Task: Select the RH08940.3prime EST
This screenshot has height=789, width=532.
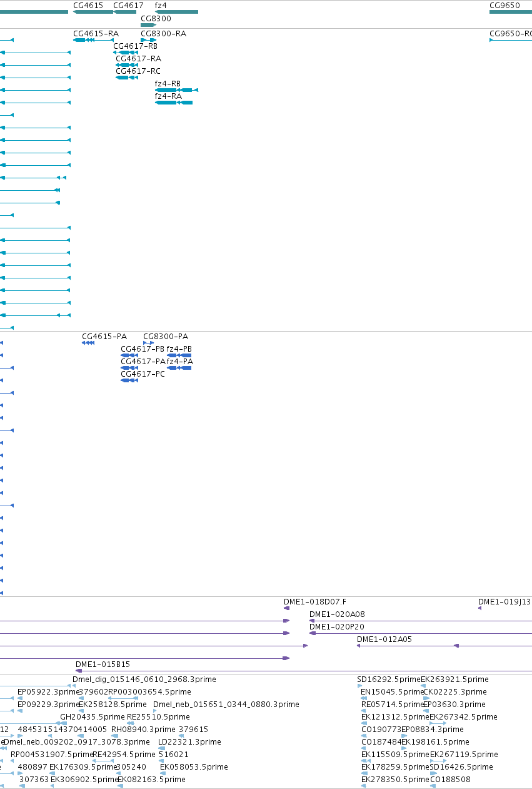Action: click(114, 736)
